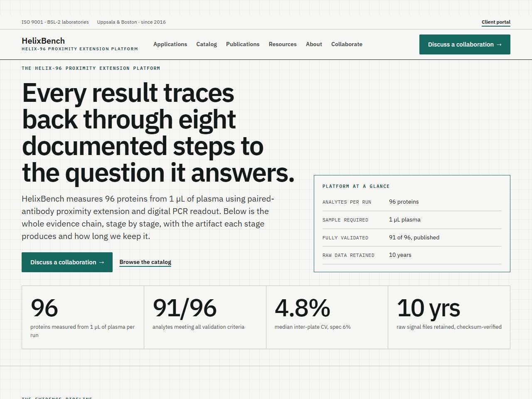Click the 'ISO 9001 · BSL-2 laboratories' text
Viewport: 532px width, 399px height.
(x=55, y=22)
